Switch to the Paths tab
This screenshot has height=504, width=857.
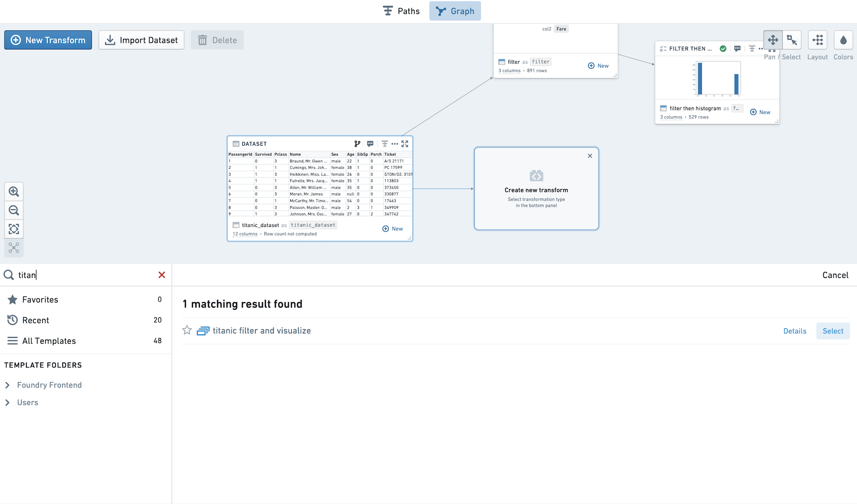(x=402, y=11)
